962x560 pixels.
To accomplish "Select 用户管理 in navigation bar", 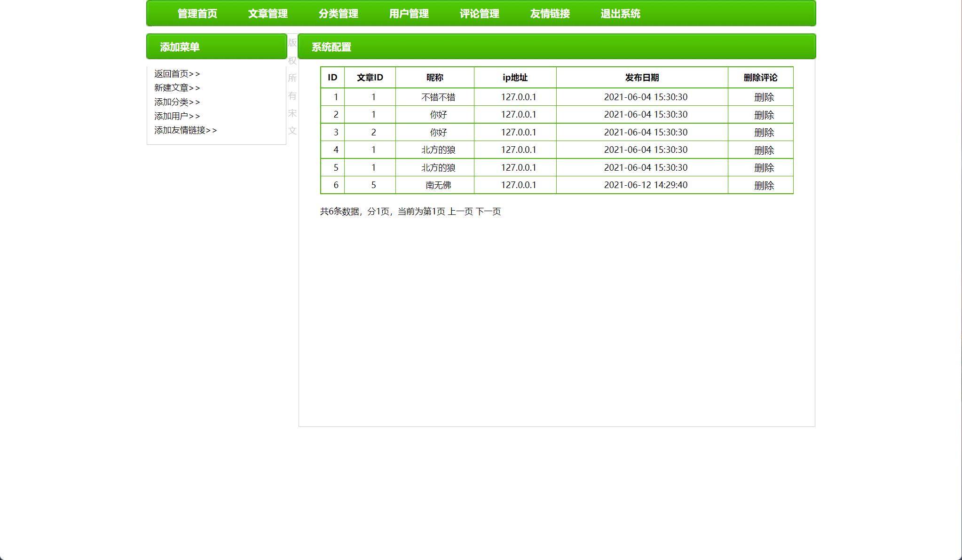I will 409,14.
